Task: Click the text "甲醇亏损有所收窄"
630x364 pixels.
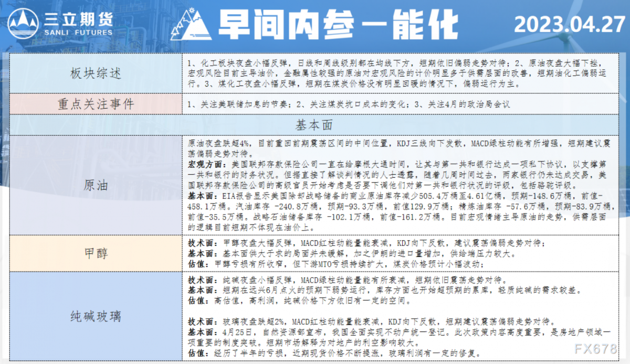Action: pos(250,265)
